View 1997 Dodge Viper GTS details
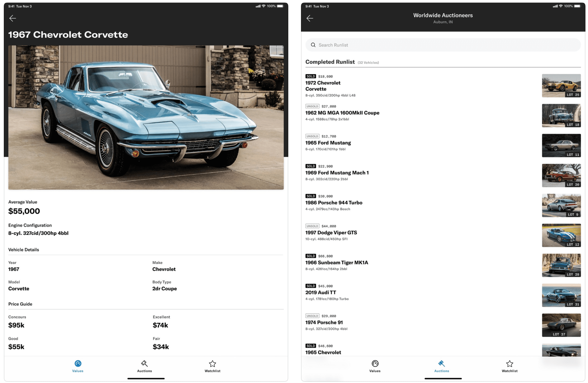This screenshot has height=383, width=588. tap(331, 232)
